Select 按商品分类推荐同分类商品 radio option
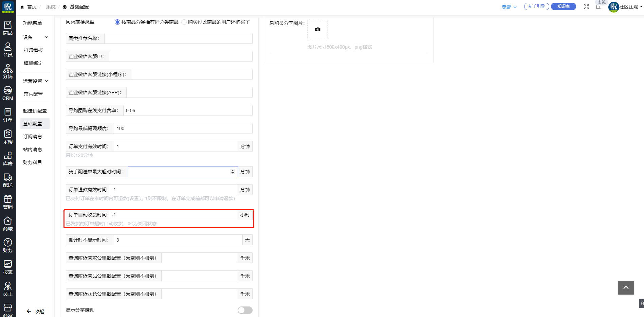The image size is (644, 317). [x=117, y=22]
